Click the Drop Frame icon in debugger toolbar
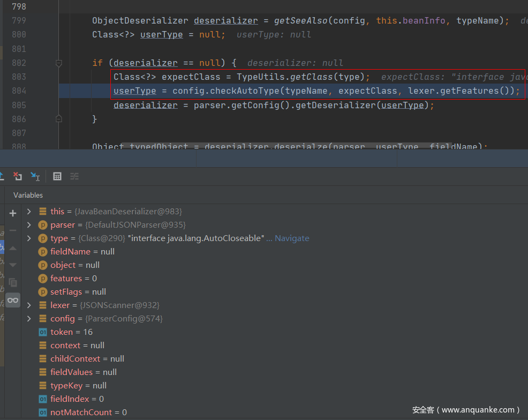The height and width of the screenshot is (420, 528). [x=18, y=176]
